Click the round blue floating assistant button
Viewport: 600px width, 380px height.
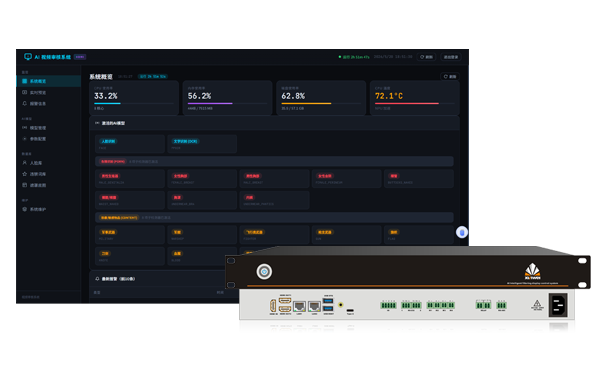point(462,232)
